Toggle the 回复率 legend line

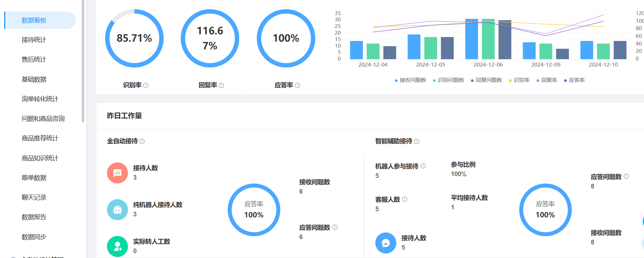pyautogui.click(x=547, y=80)
